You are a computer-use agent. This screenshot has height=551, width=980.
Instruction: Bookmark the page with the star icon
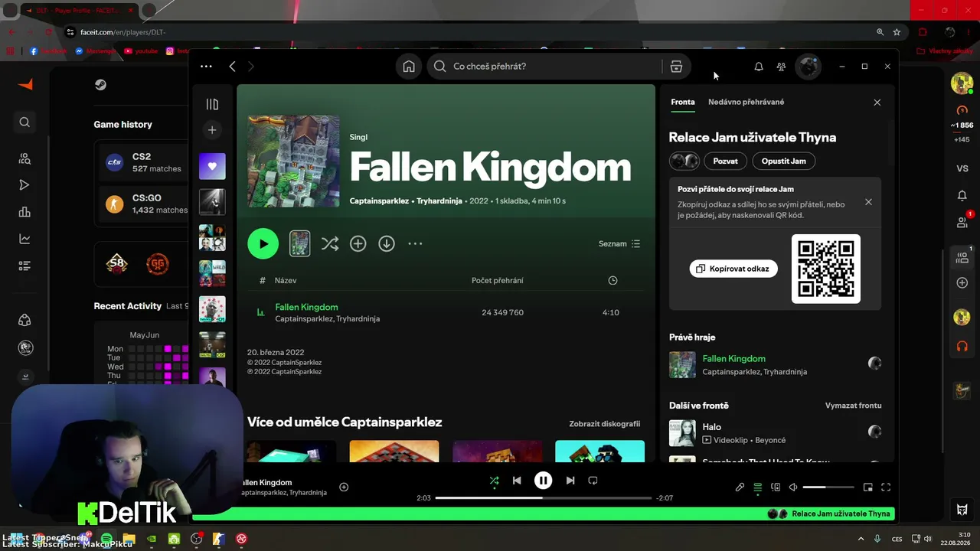897,32
